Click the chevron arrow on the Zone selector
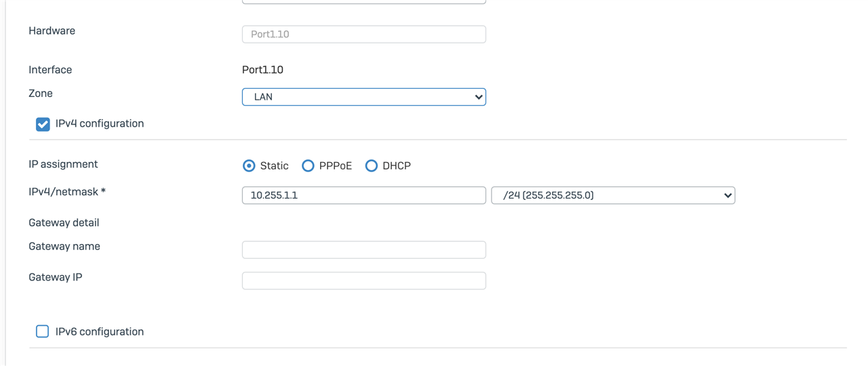The height and width of the screenshot is (366, 868). point(479,97)
